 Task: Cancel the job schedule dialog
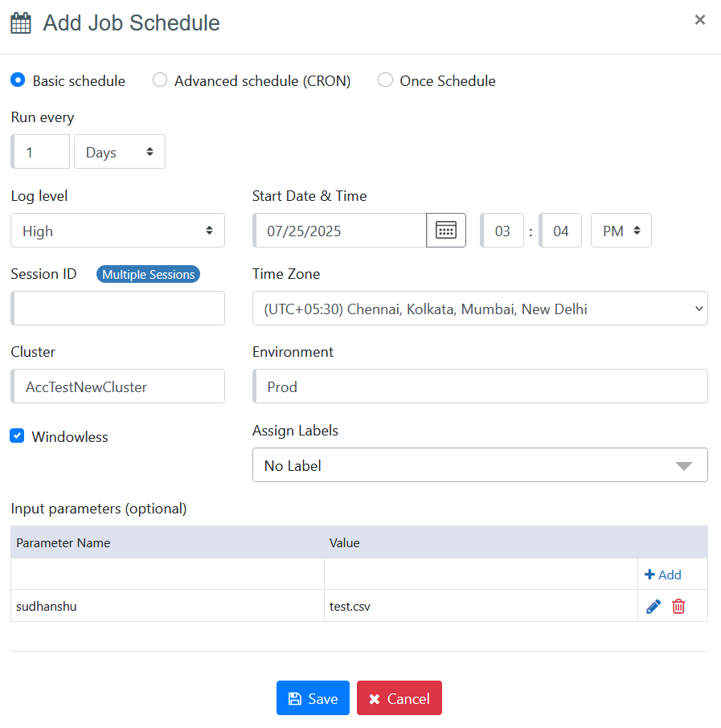coord(399,698)
